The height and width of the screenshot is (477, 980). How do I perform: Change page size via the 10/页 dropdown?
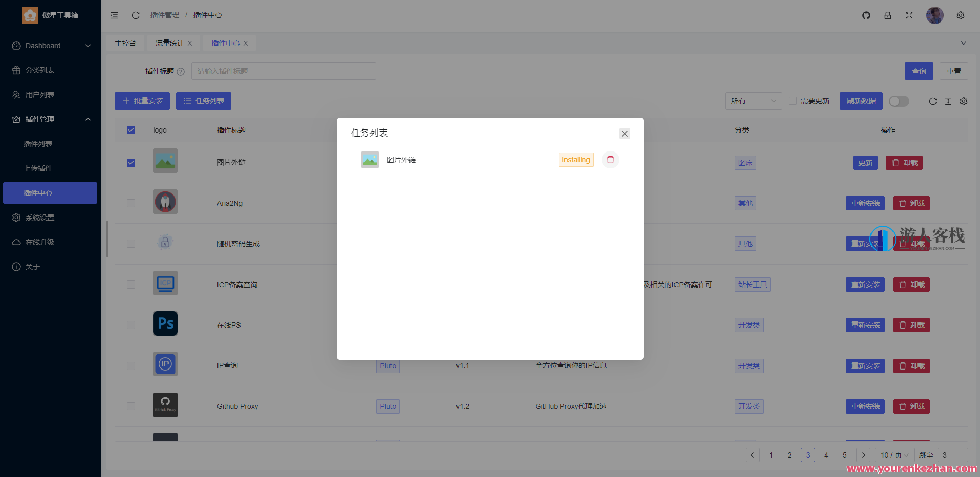point(894,454)
